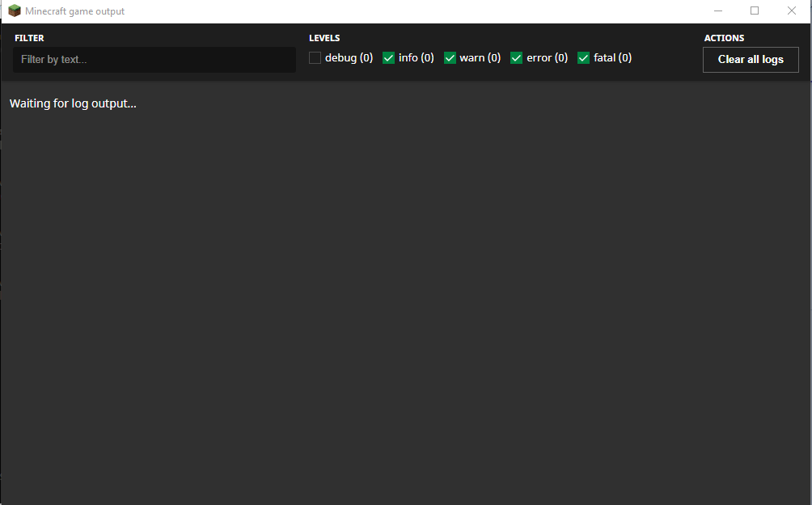Click the ACTIONS heading label
The height and width of the screenshot is (505, 812).
click(x=724, y=38)
